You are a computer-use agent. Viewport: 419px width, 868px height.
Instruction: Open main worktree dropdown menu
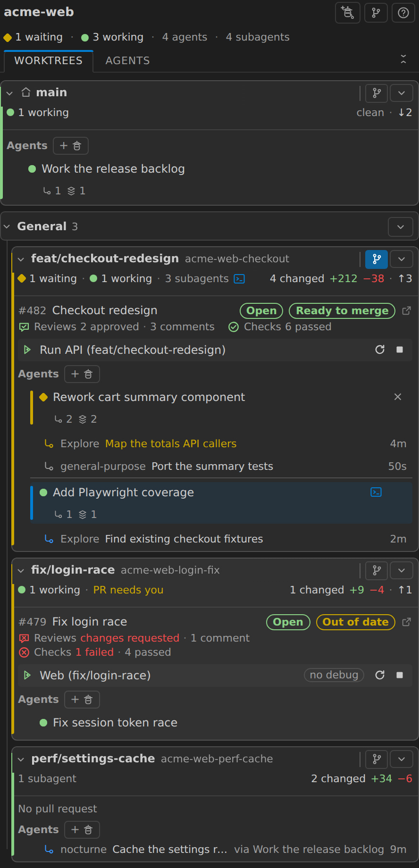coord(402,93)
